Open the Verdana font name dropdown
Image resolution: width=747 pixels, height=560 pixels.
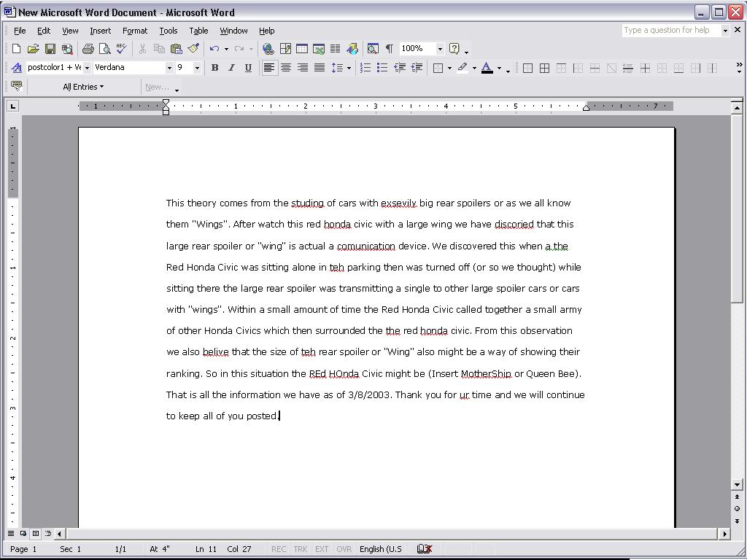coord(169,68)
